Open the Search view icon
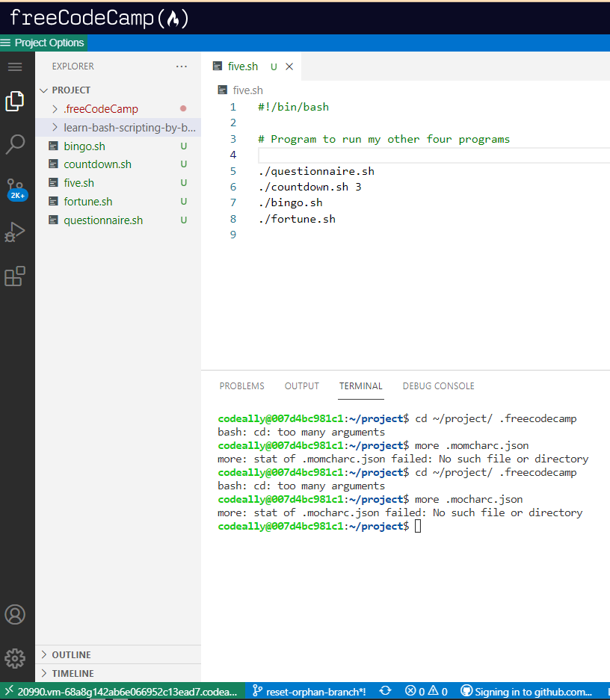The height and width of the screenshot is (700, 610). [x=15, y=144]
